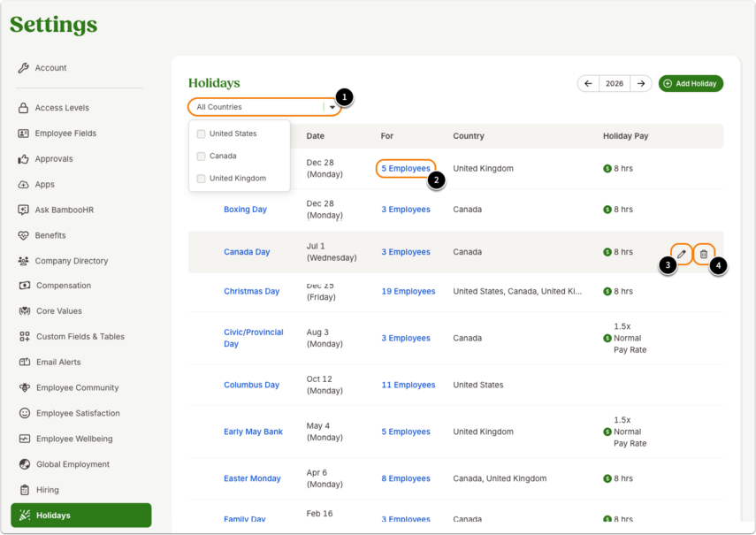Click the Add Holiday button
The height and width of the screenshot is (535, 756).
[x=691, y=83]
